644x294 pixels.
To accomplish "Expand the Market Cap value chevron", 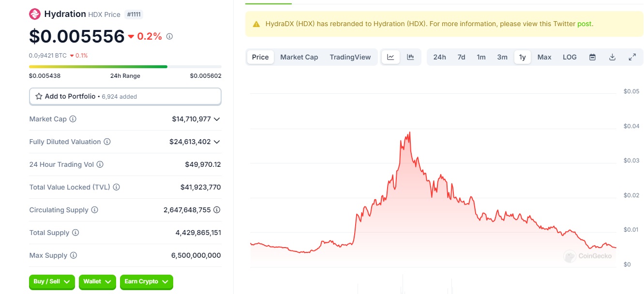I will click(x=217, y=119).
